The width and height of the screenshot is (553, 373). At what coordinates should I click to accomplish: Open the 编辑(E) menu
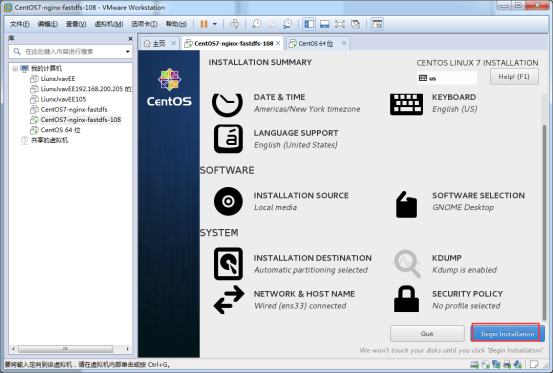click(x=48, y=24)
